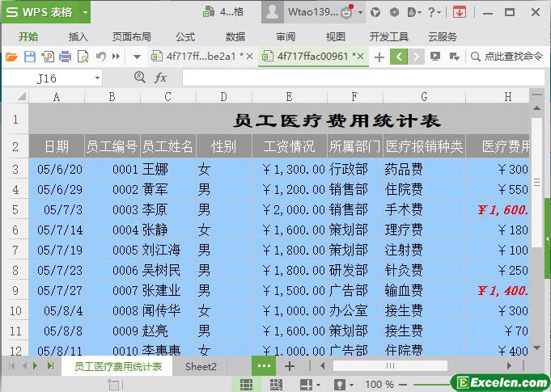Open the 公式 ribbon tab
The image size is (551, 392).
point(185,37)
